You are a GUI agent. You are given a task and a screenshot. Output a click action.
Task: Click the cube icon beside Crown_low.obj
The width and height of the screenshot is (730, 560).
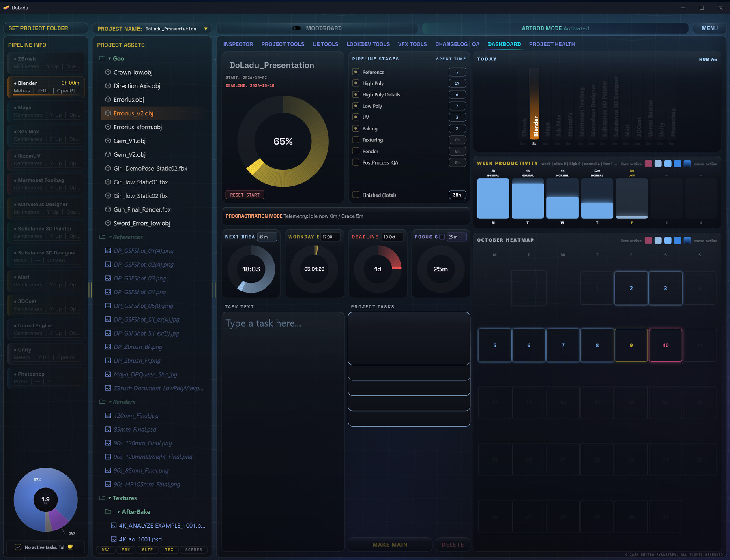point(108,72)
